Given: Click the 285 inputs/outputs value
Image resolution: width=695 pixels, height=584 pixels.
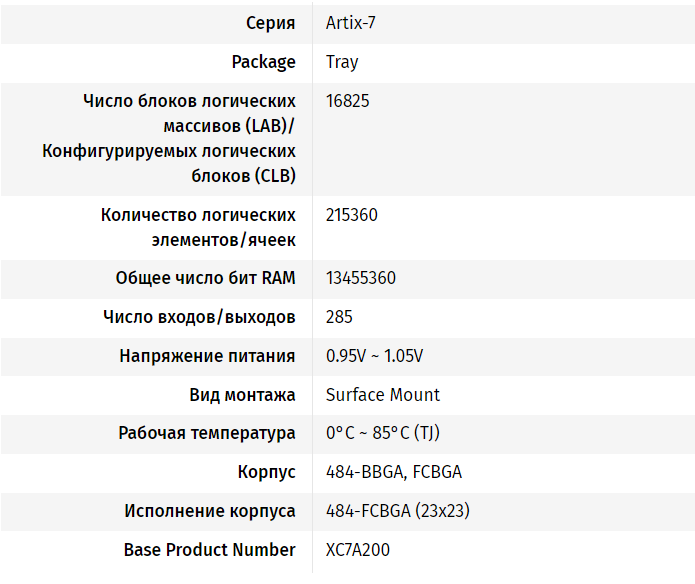Looking at the screenshot, I should (x=340, y=317).
